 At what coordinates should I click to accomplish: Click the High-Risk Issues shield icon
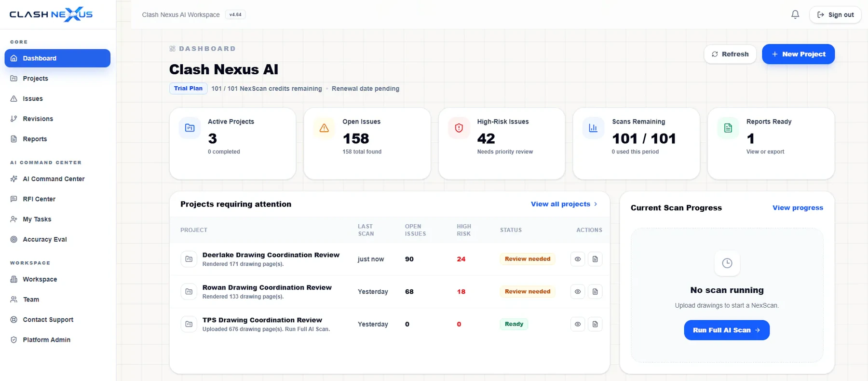pyautogui.click(x=459, y=128)
